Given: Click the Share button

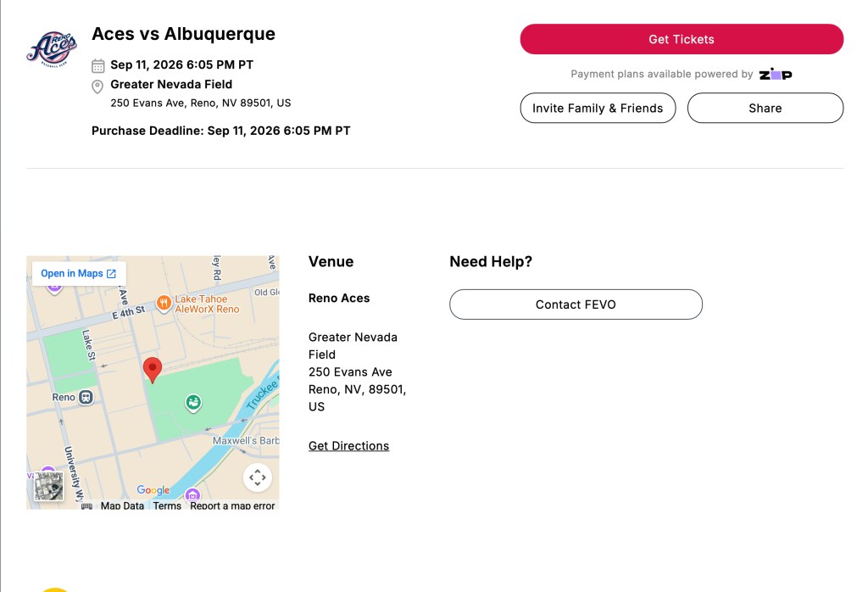Looking at the screenshot, I should coord(765,108).
